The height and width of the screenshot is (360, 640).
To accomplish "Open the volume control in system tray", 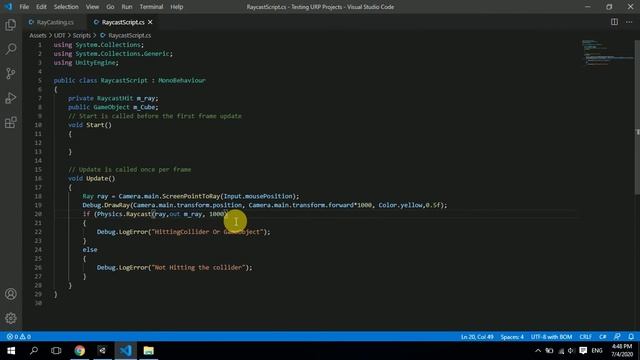I will (571, 351).
